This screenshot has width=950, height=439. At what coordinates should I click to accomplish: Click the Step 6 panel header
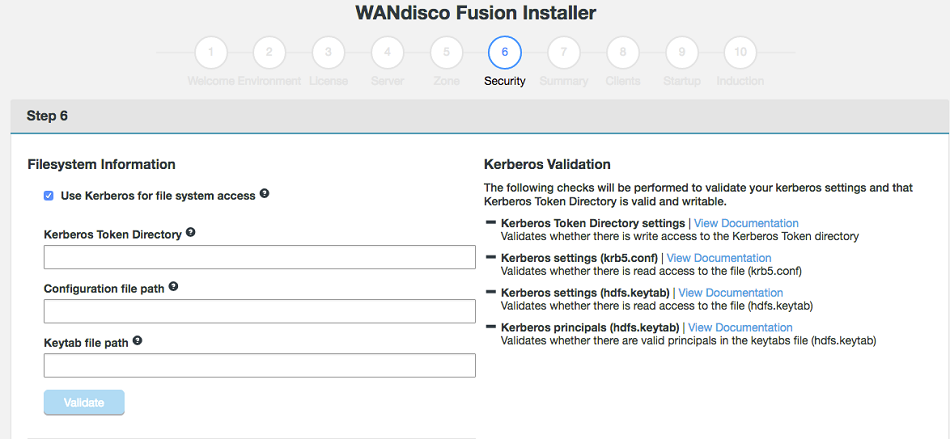tap(479, 116)
